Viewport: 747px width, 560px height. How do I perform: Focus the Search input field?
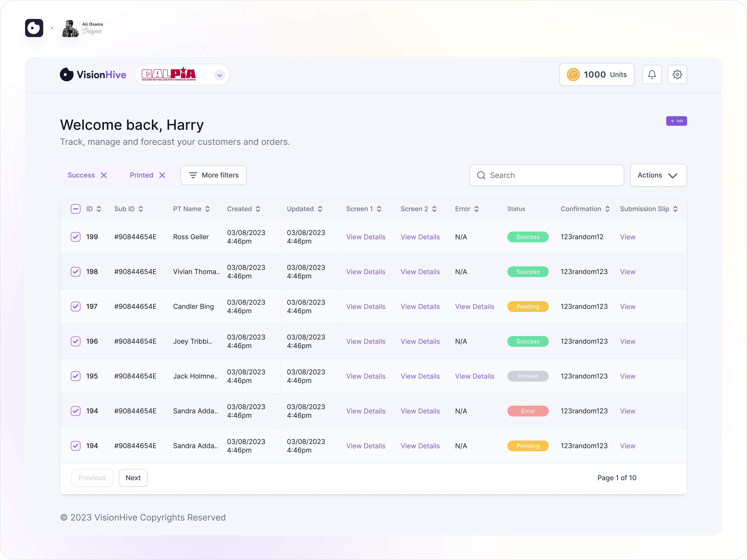tap(547, 175)
